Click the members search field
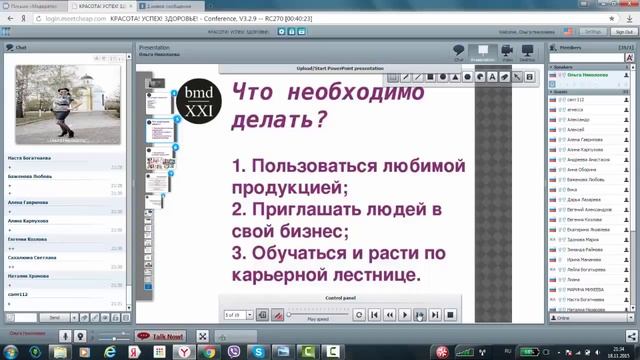Image resolution: width=640 pixels, height=360 pixels. [587, 58]
